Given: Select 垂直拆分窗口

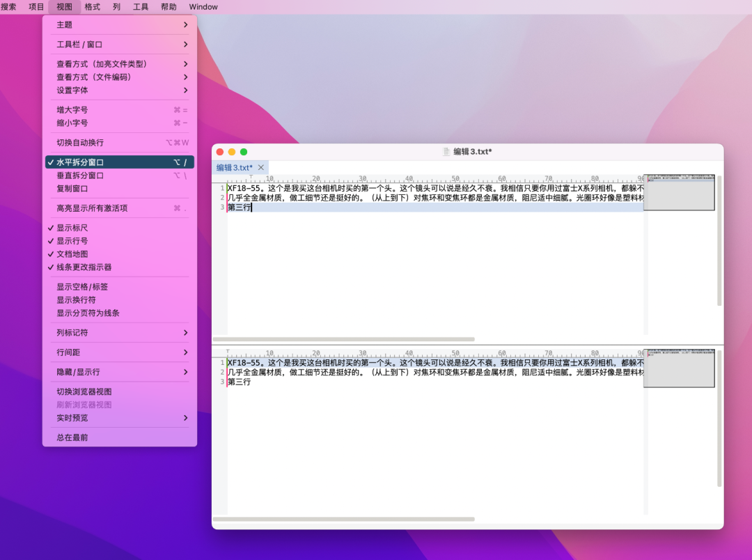Looking at the screenshot, I should coord(120,176).
